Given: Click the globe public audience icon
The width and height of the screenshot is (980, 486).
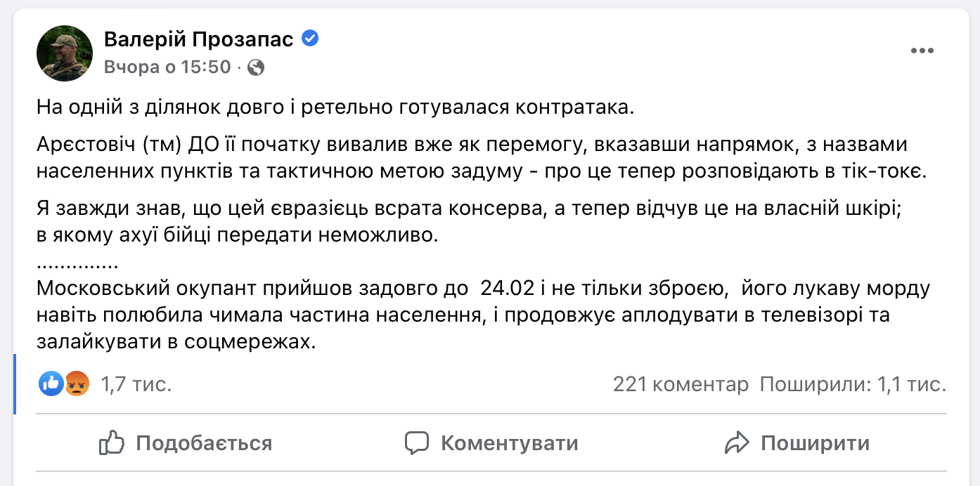Looking at the screenshot, I should (257, 67).
